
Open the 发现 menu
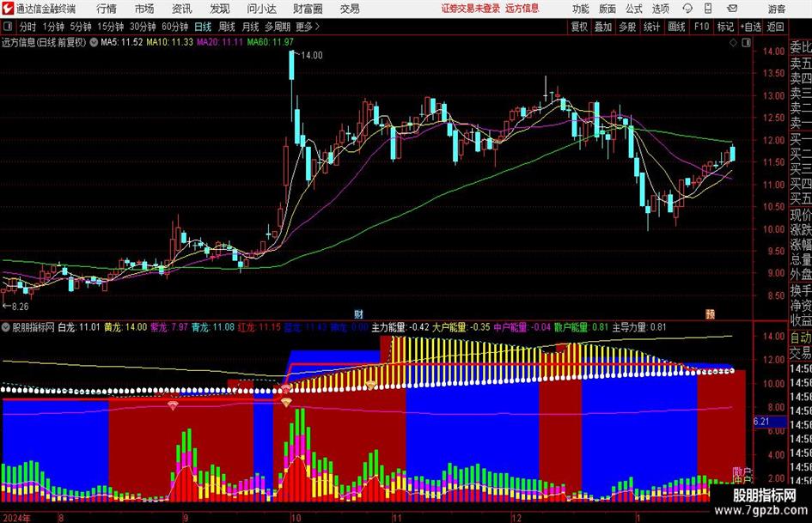click(220, 9)
